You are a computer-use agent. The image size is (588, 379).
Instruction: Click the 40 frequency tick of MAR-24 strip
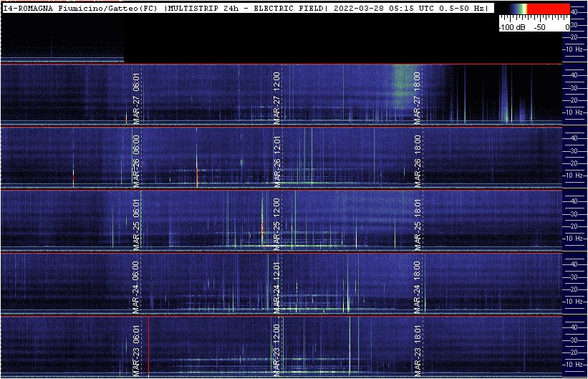point(574,264)
